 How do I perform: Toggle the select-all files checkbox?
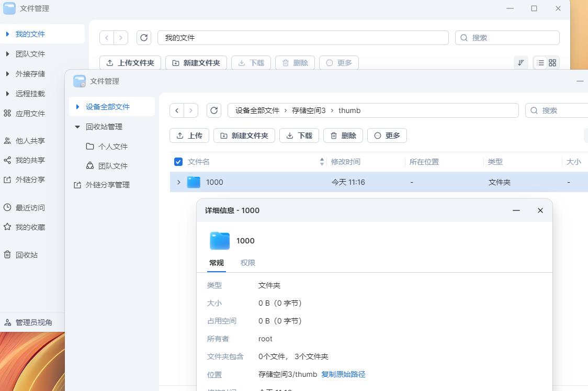coord(178,162)
